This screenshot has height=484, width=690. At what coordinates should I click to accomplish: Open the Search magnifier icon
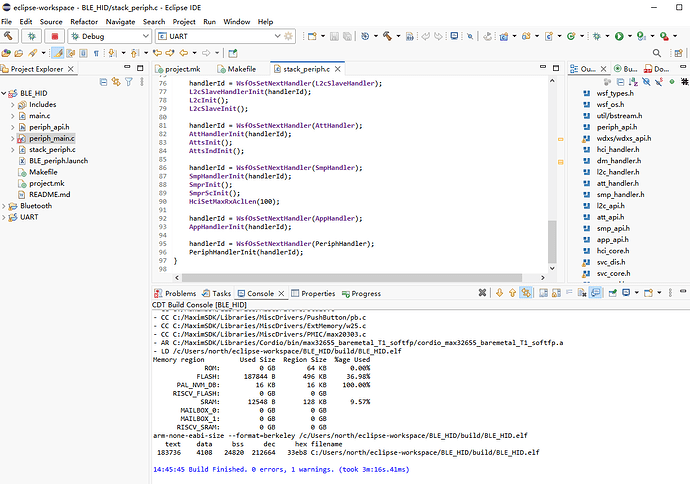click(x=657, y=53)
